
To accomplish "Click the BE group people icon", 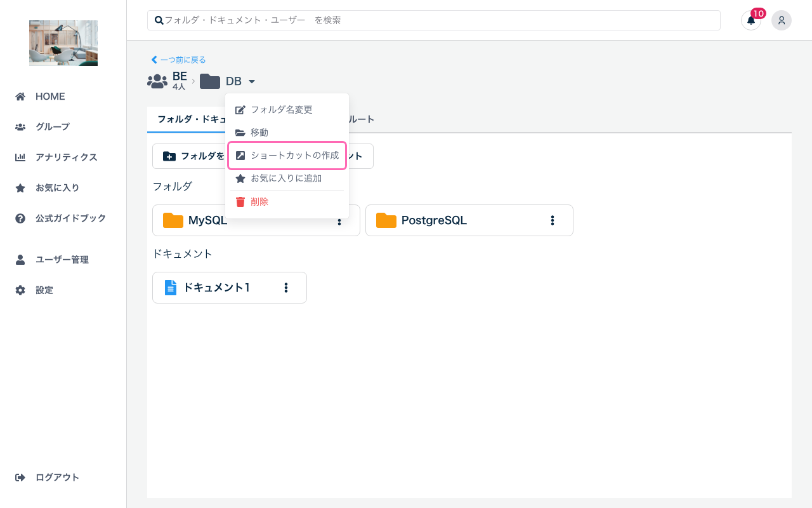I will [157, 81].
